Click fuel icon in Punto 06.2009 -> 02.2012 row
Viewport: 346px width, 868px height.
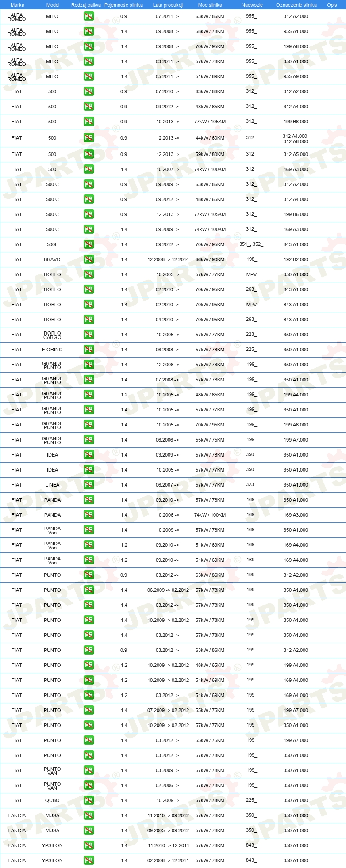point(88,590)
